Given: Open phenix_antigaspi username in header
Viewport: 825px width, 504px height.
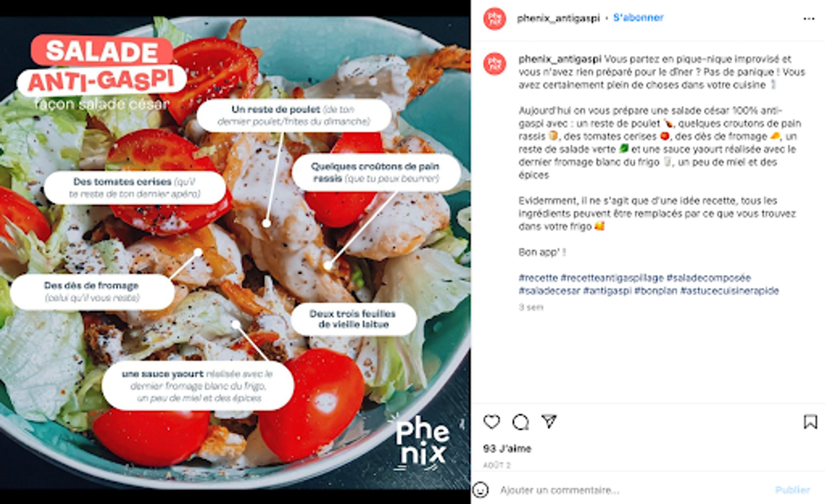Looking at the screenshot, I should [x=558, y=18].
